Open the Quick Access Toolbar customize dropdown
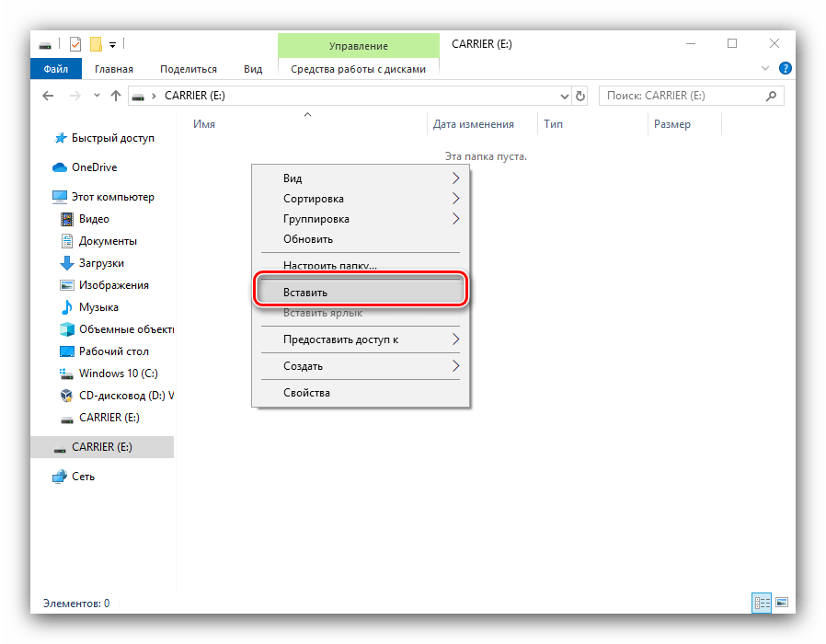826x644 pixels. point(112,44)
